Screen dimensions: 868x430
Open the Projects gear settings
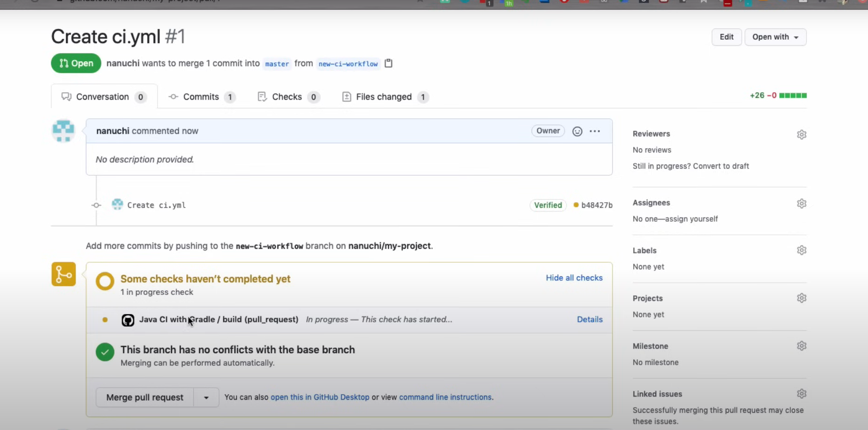pos(801,298)
